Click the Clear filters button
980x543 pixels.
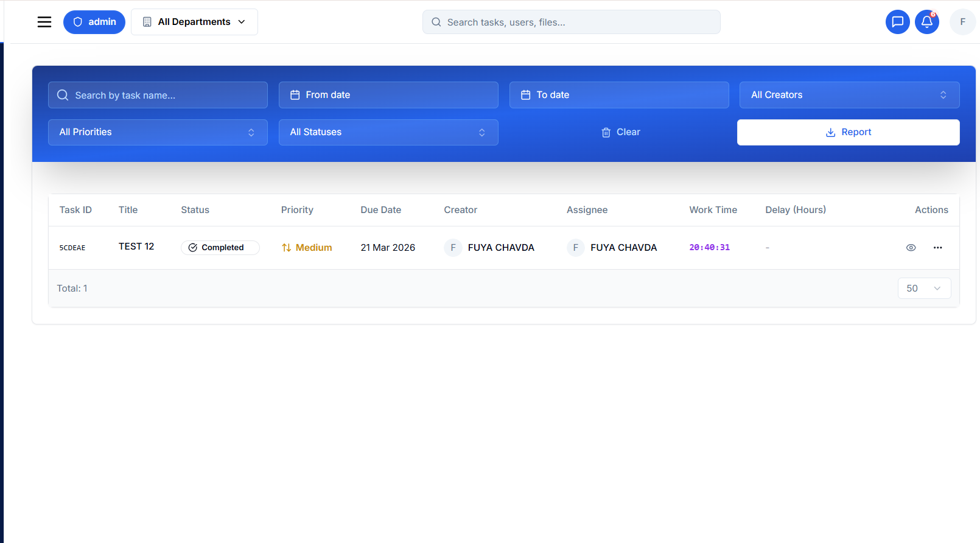(x=620, y=132)
